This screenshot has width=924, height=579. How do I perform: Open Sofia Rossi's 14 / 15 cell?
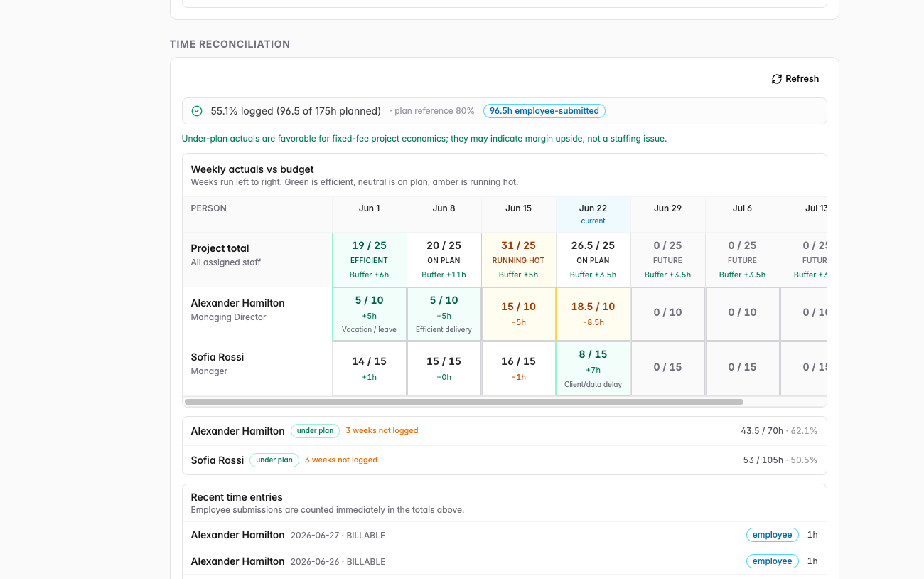370,368
